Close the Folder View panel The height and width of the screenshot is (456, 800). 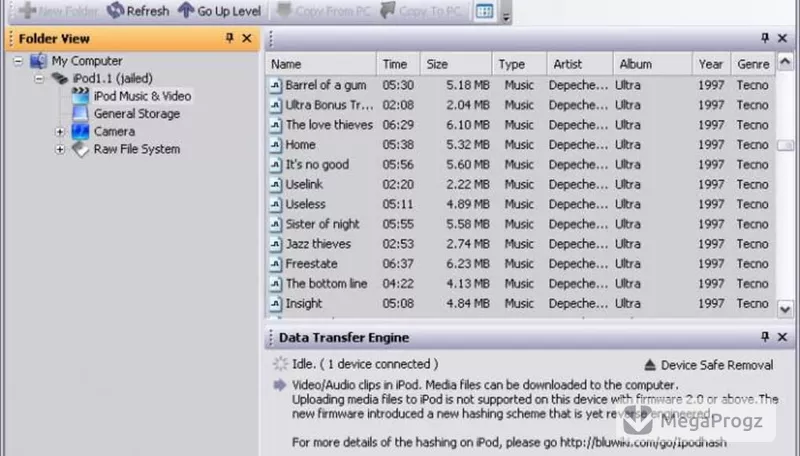tap(247, 38)
